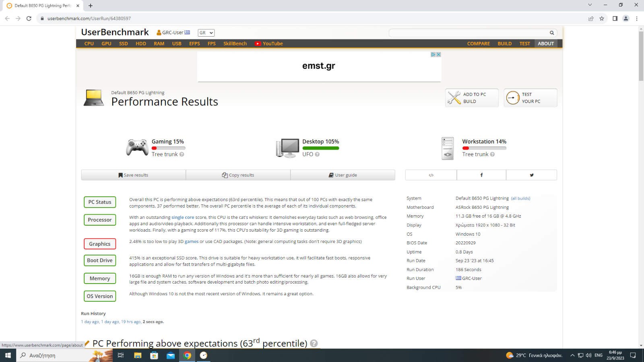The image size is (644, 362).
Task: Click the gamepad Gaming icon
Action: [137, 148]
